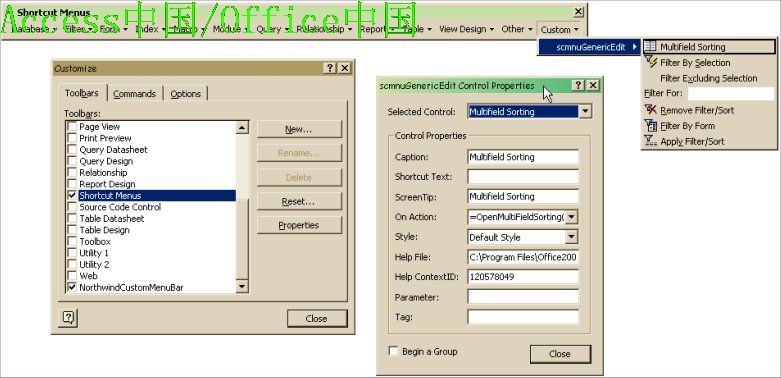The image size is (781, 378).
Task: Switch to the Options tab
Action: [185, 94]
